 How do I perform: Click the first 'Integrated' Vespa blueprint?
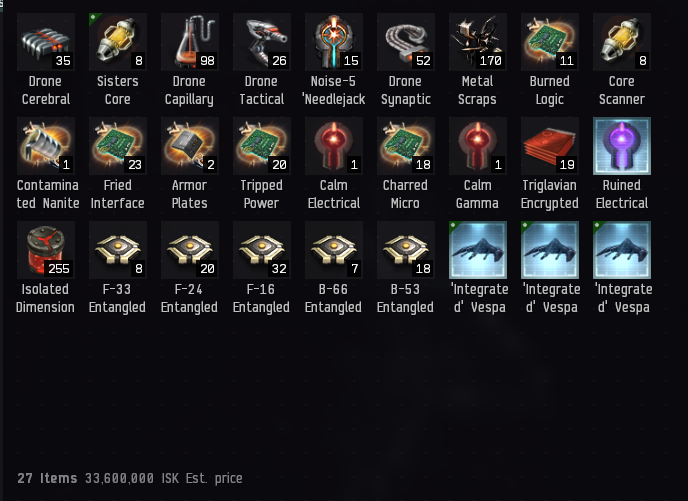pos(477,250)
